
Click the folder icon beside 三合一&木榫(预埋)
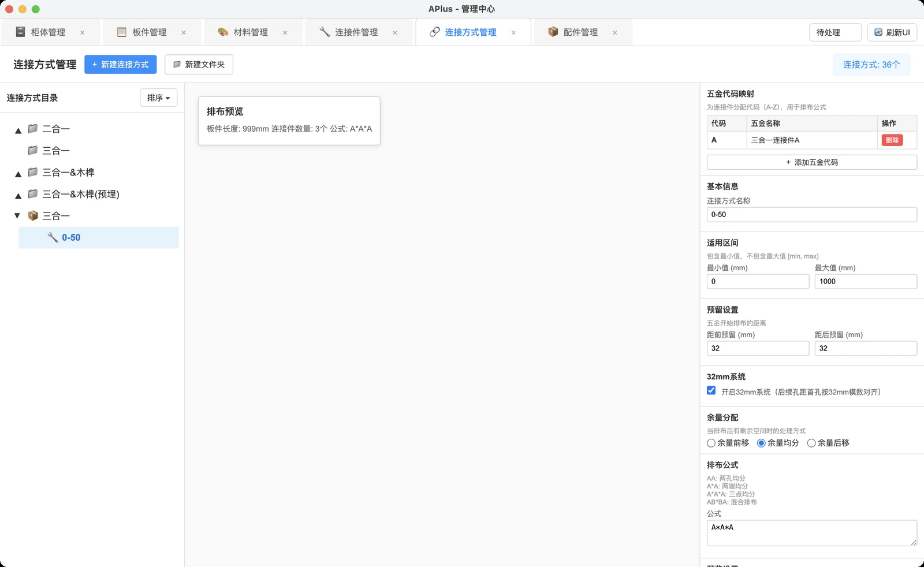coord(33,194)
